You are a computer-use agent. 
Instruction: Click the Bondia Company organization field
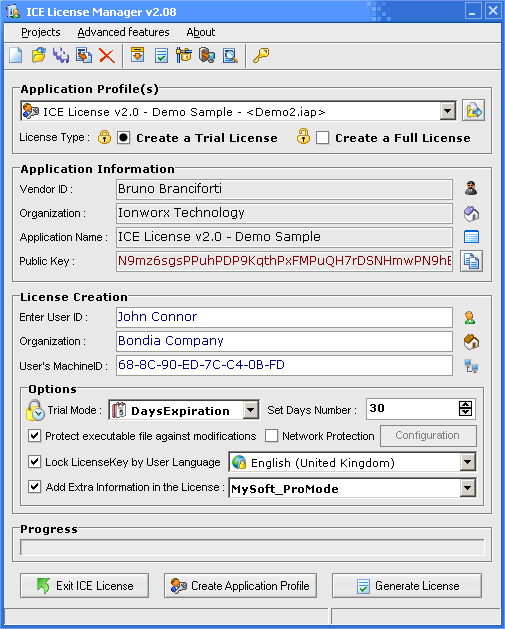pyautogui.click(x=284, y=341)
